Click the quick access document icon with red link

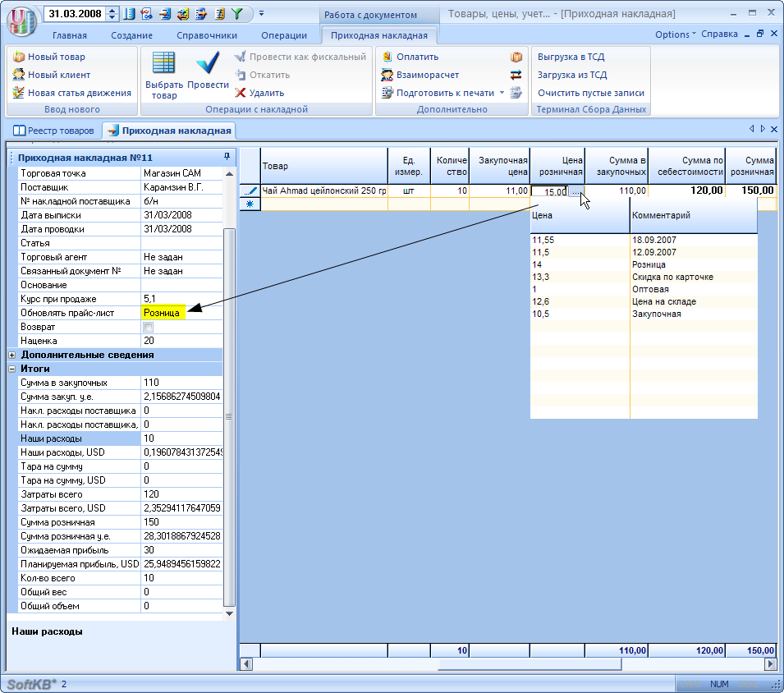(x=146, y=14)
